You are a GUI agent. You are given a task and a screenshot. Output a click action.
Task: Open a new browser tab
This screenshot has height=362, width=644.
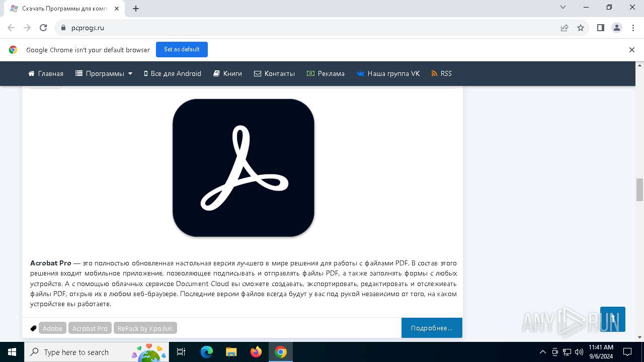136,9
